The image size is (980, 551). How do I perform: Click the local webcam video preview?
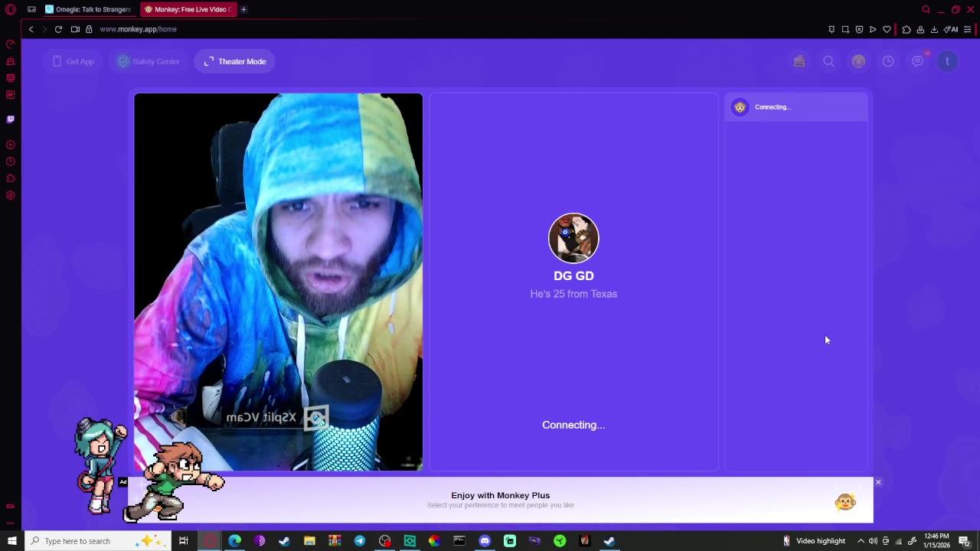pyautogui.click(x=279, y=282)
